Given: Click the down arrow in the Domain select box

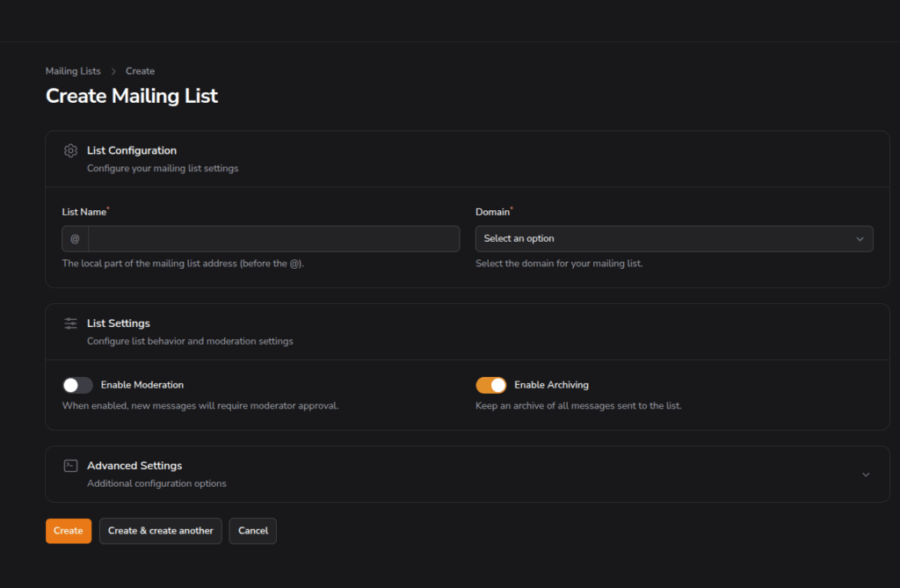Looking at the screenshot, I should 860,239.
